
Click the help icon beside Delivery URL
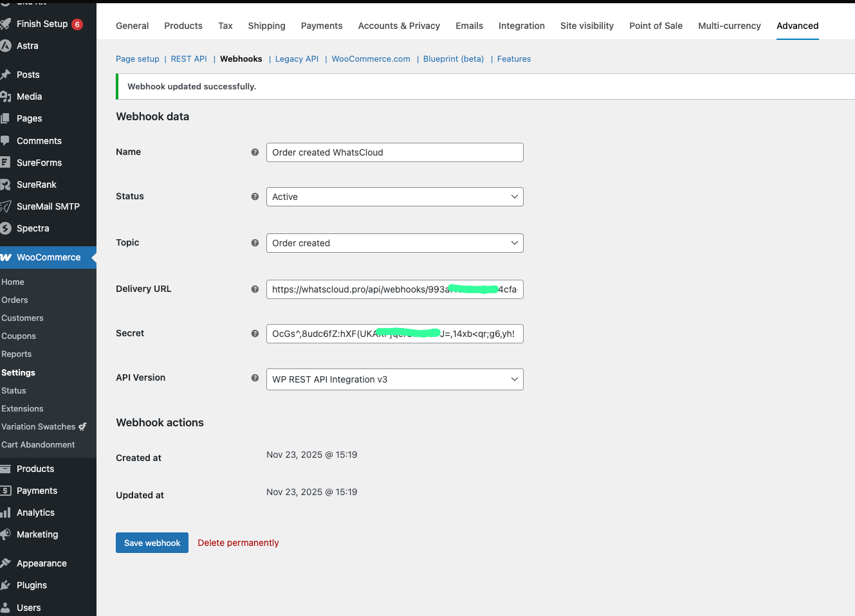click(255, 289)
